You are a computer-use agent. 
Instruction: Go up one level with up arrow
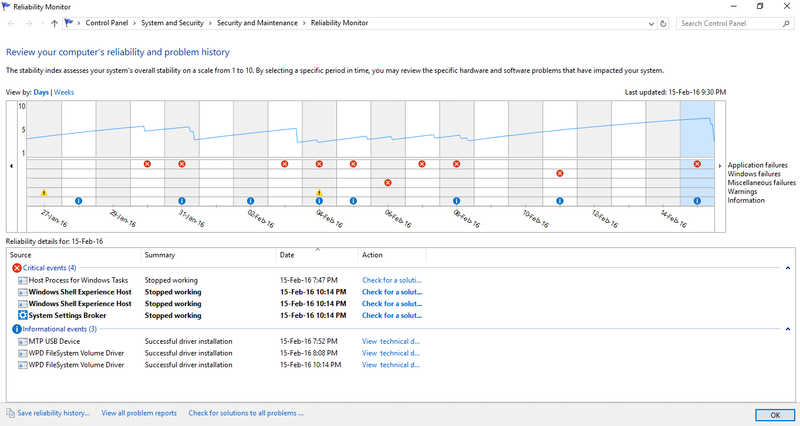(x=54, y=23)
